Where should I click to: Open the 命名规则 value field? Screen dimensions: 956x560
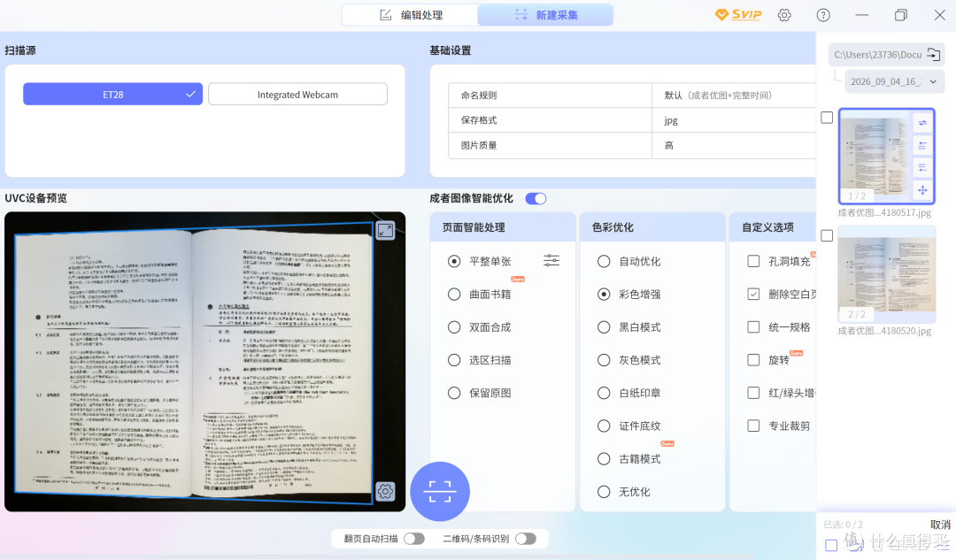click(734, 95)
